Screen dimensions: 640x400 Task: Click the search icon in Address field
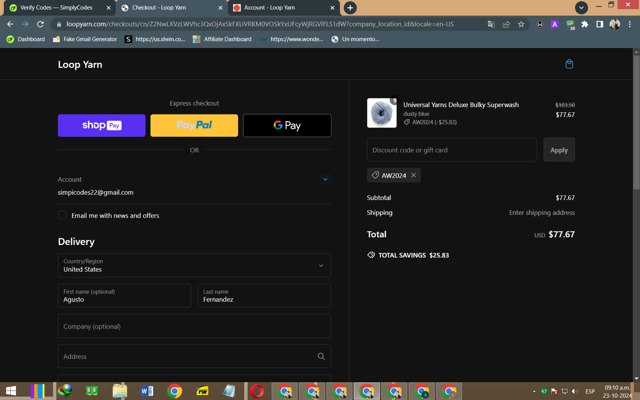tap(321, 356)
